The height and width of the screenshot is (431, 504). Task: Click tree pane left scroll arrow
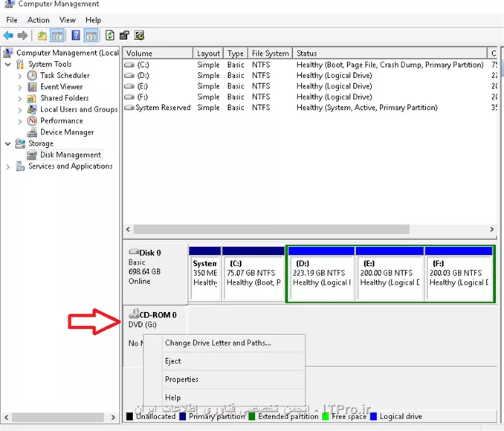pyautogui.click(x=7, y=418)
